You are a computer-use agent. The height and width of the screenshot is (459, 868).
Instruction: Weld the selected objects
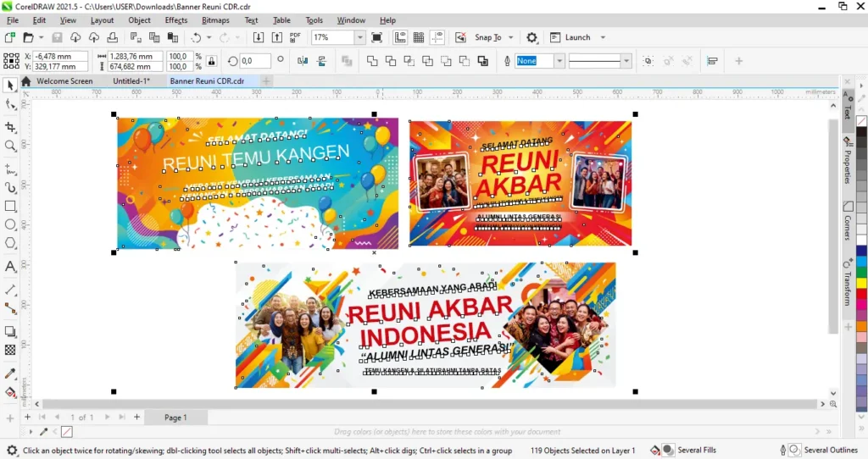click(372, 61)
